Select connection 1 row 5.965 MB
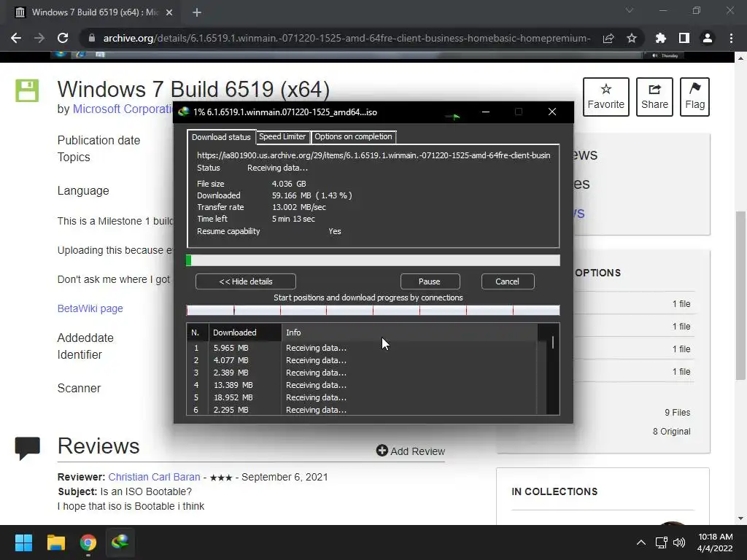This screenshot has width=747, height=560. (x=362, y=348)
